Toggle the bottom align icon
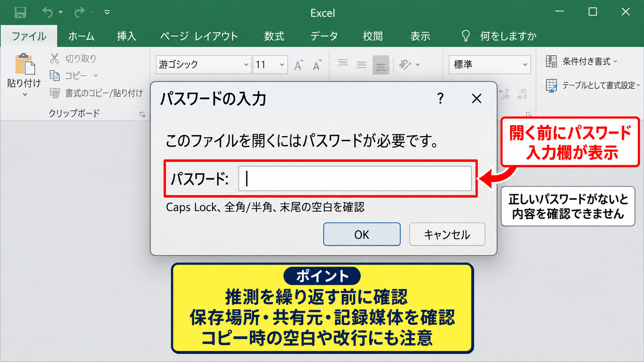Screen dimensions: 644x362 pos(381,65)
